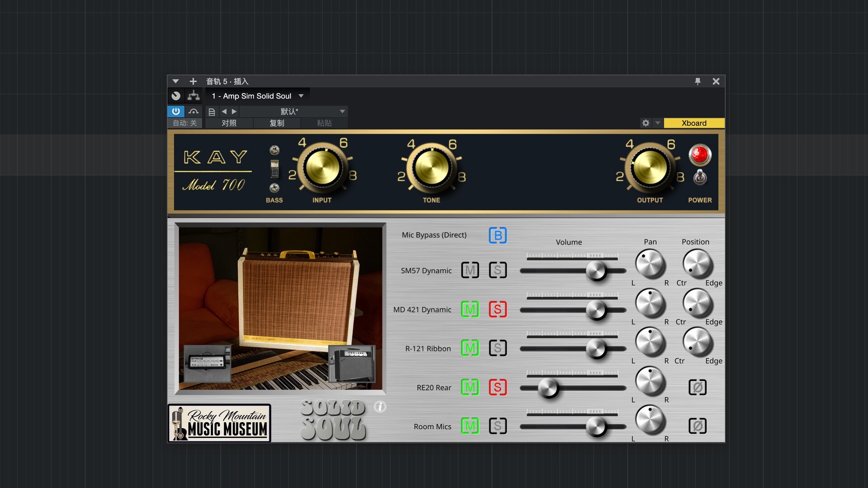Click the sidechain routing icon
Image resolution: width=868 pixels, height=488 pixels.
point(193,96)
